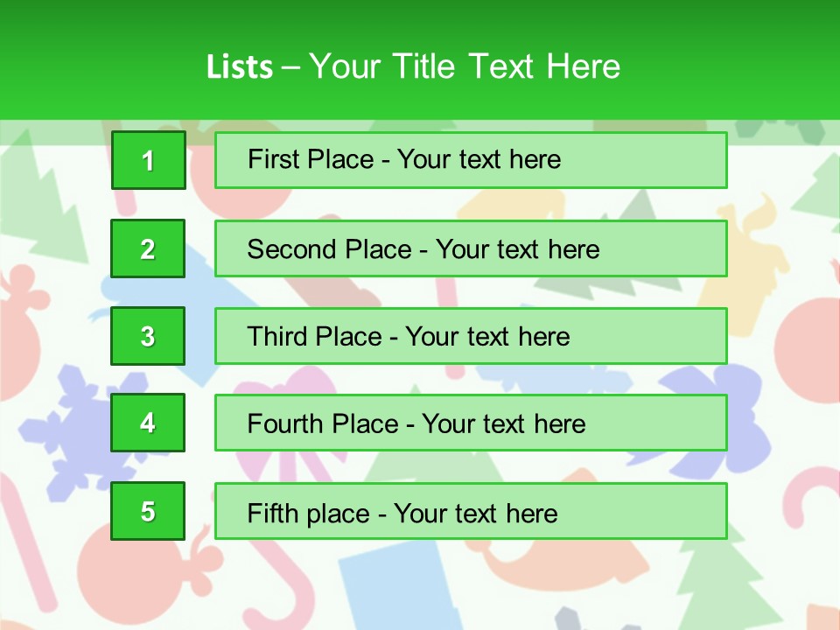
Task: Select the 'Fifth place - Your text here' box
Action: (x=471, y=511)
